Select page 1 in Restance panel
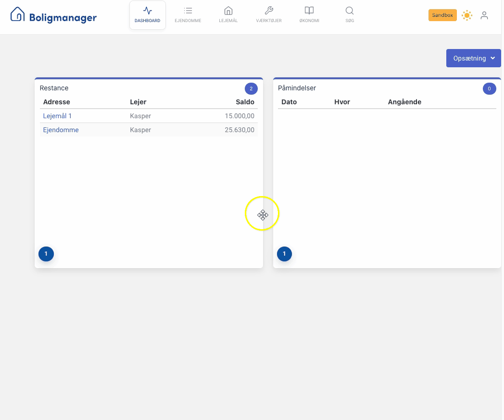The width and height of the screenshot is (504, 420). (x=46, y=254)
